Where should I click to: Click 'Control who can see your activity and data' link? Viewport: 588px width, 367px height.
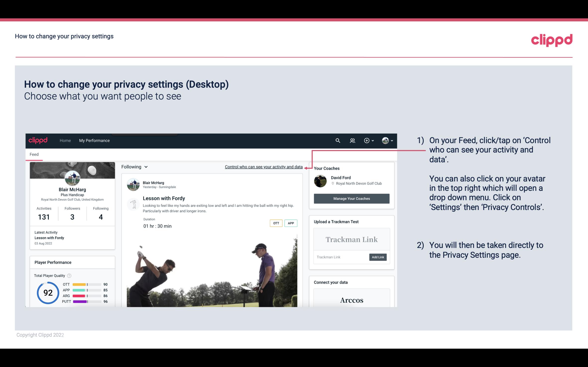[x=263, y=167]
